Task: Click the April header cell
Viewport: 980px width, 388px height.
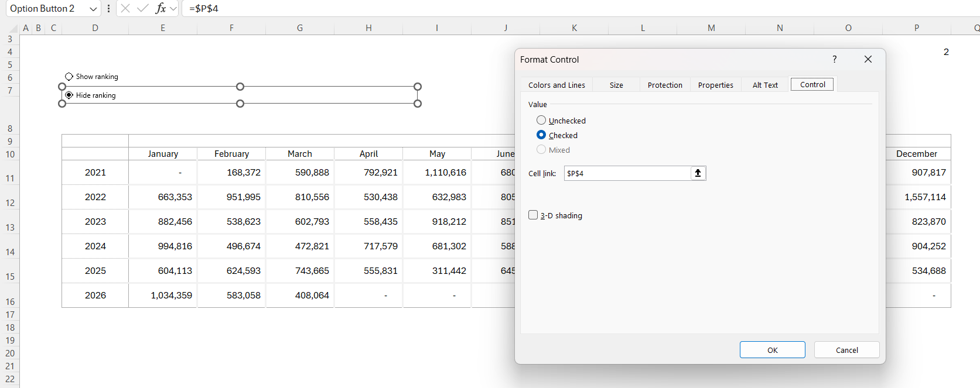Action: point(368,153)
